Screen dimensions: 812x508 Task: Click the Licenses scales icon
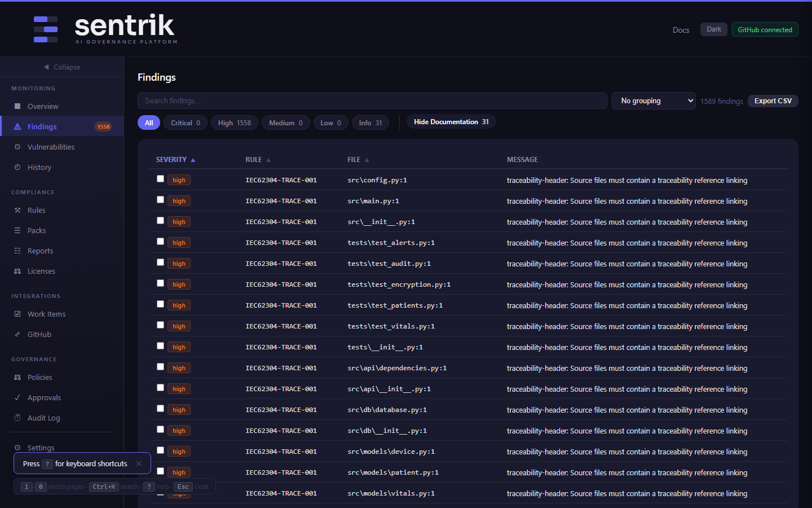pos(17,271)
